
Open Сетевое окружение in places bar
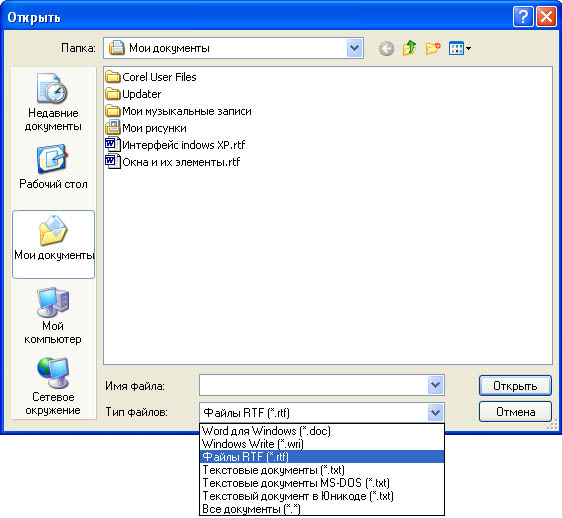(x=53, y=386)
